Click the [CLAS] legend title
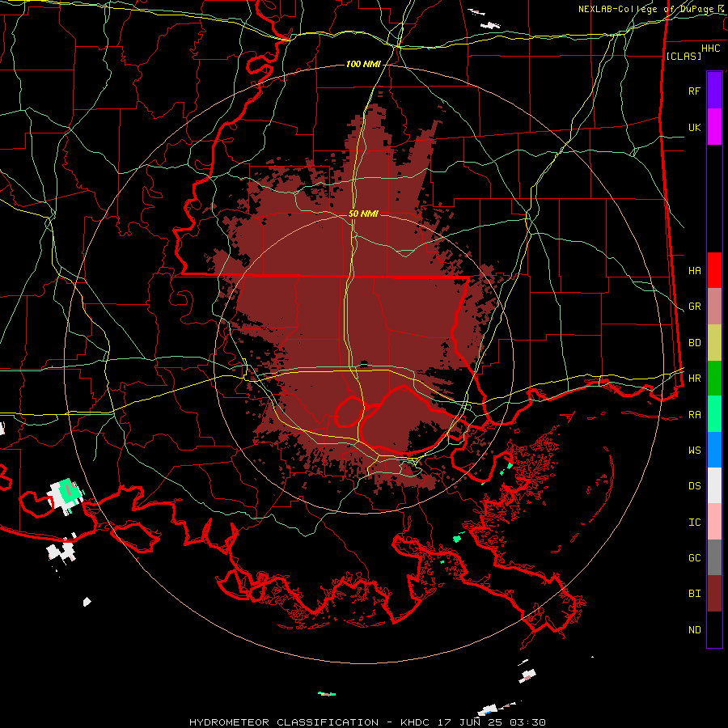Image resolution: width=728 pixels, height=728 pixels. (684, 56)
